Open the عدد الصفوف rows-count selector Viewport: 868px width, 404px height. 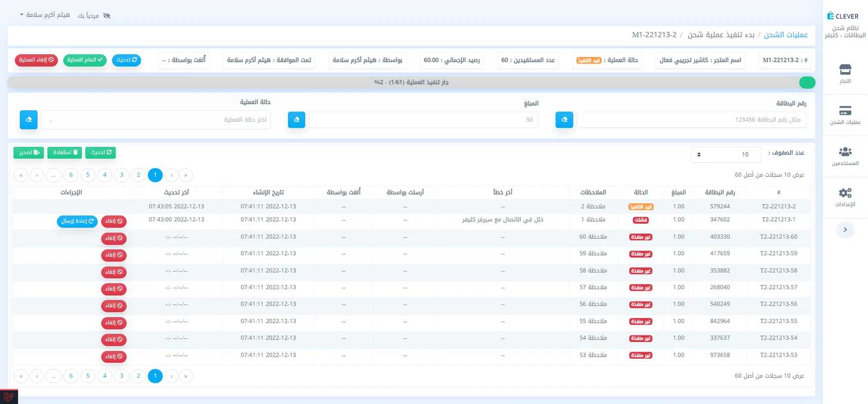(725, 154)
